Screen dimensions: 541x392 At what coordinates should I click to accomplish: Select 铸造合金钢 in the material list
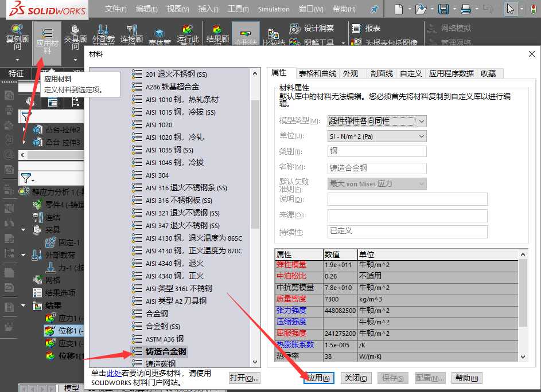point(159,352)
